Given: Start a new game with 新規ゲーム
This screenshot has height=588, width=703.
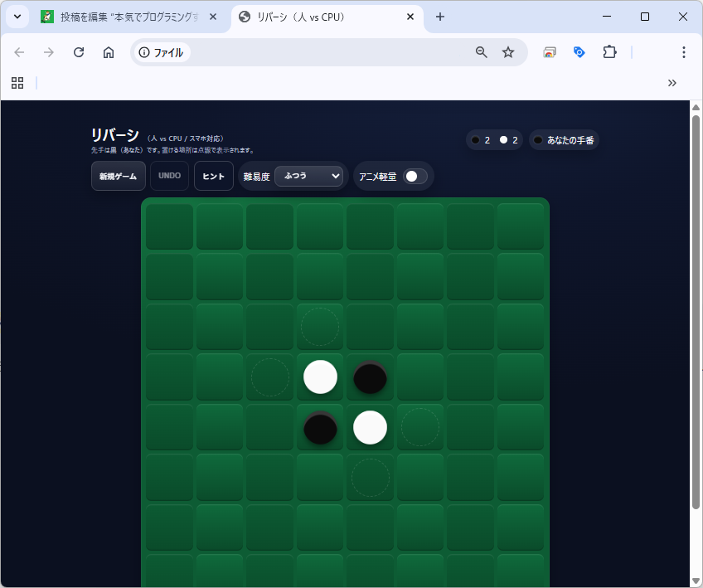Looking at the screenshot, I should coord(119,176).
